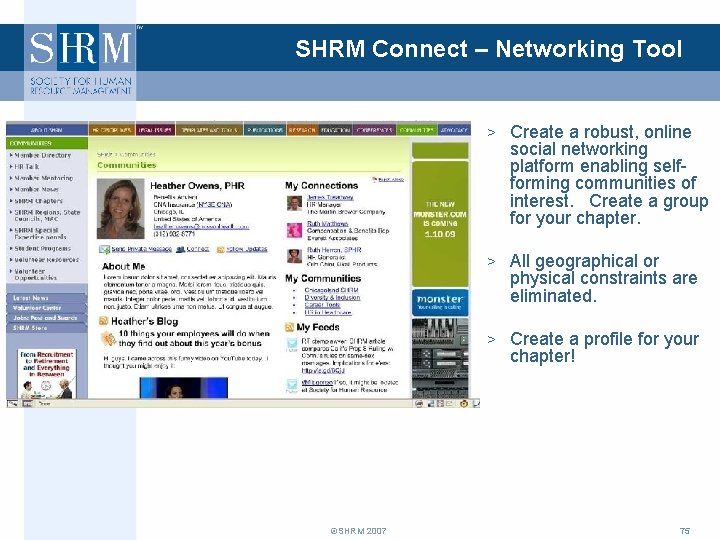Expand the Student Programs sidebar item
The width and height of the screenshot is (720, 540).
tap(42, 248)
